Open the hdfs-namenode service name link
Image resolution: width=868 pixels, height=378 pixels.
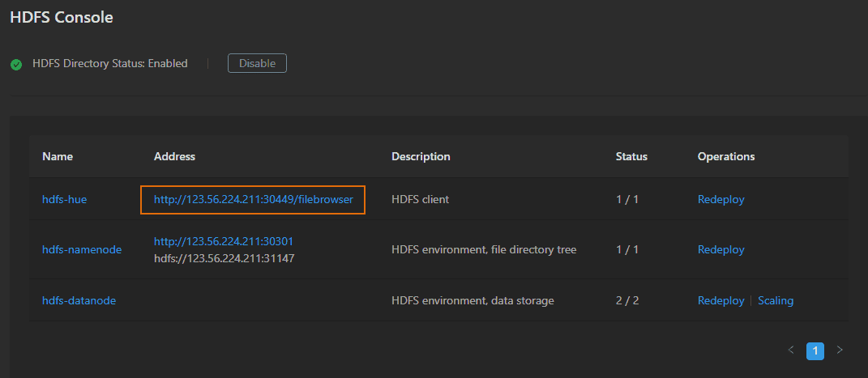(x=81, y=250)
